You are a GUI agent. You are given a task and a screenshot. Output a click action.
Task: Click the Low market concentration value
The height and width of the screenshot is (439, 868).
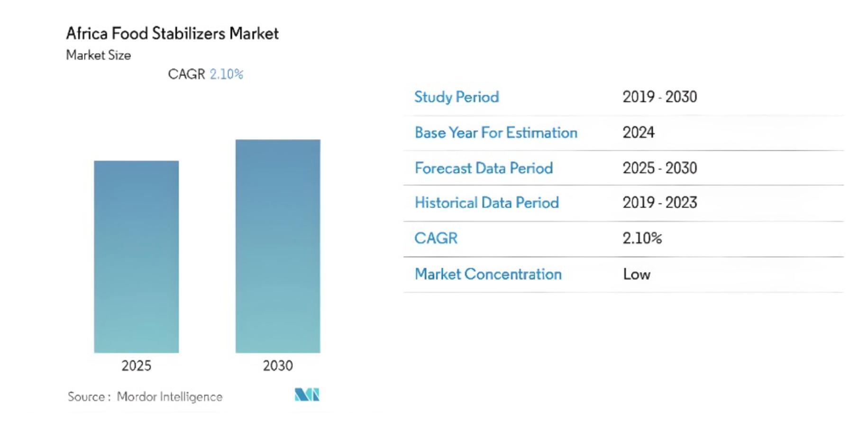tap(636, 274)
